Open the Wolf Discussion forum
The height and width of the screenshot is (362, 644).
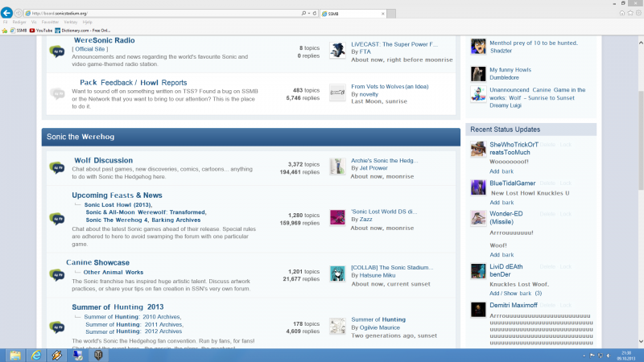point(104,160)
